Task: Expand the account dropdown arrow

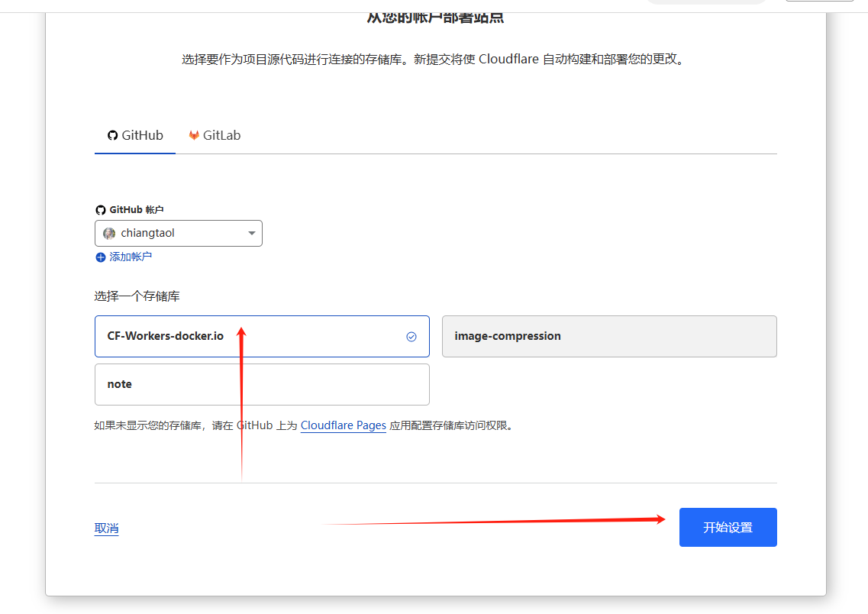Action: (x=252, y=234)
